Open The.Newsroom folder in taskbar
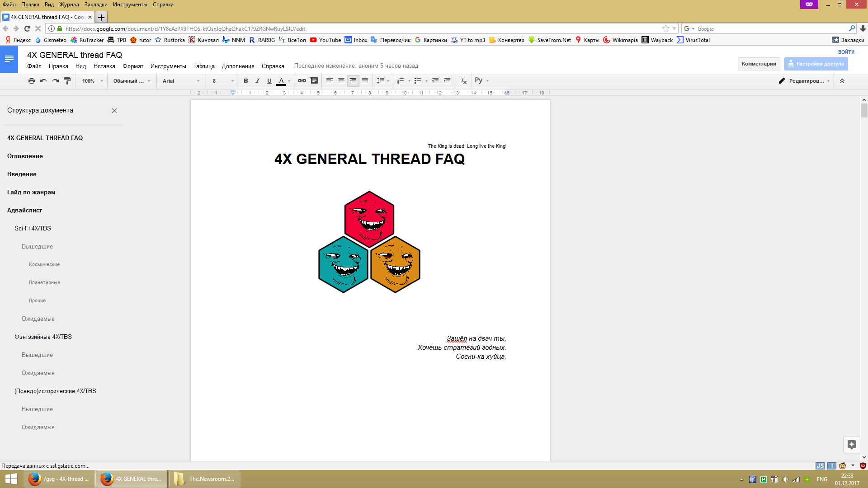868x488 pixels. pos(205,479)
